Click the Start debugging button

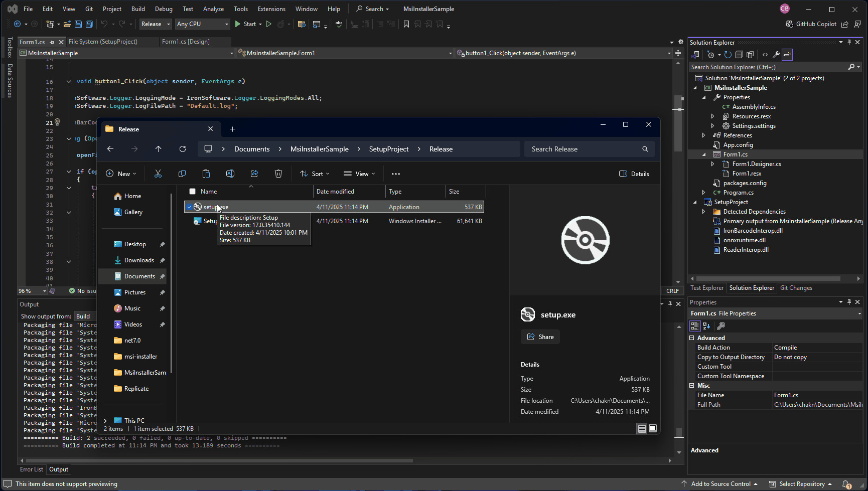(x=245, y=24)
